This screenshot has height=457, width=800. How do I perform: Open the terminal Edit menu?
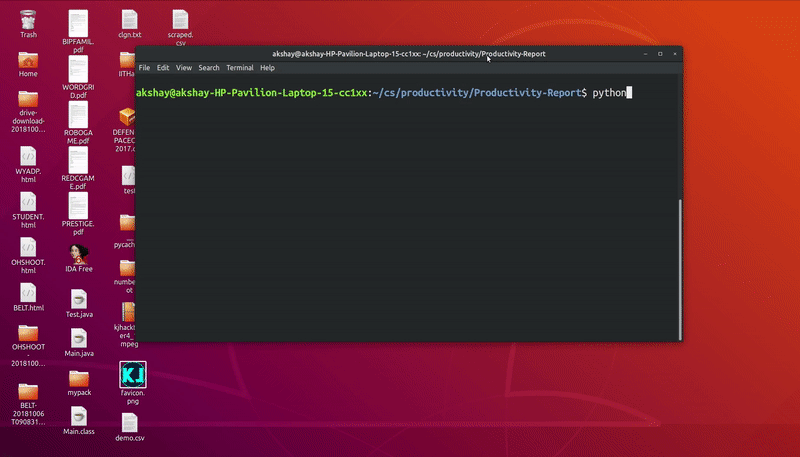[x=163, y=67]
